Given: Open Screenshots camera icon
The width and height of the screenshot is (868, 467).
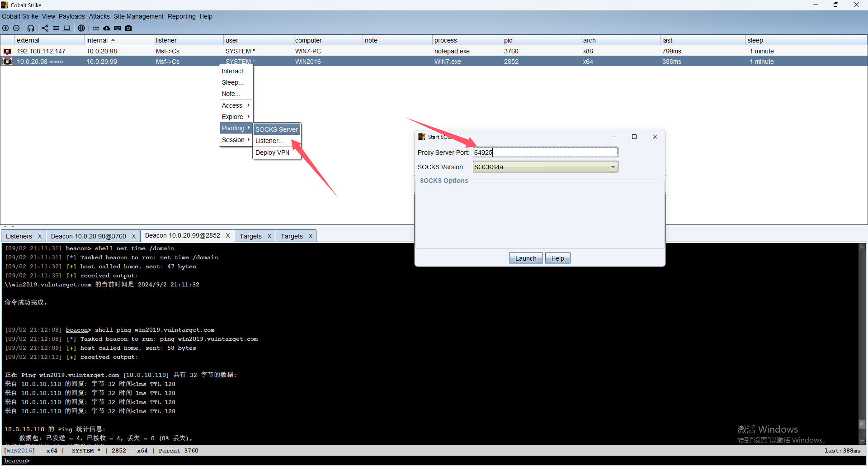Looking at the screenshot, I should click(128, 28).
